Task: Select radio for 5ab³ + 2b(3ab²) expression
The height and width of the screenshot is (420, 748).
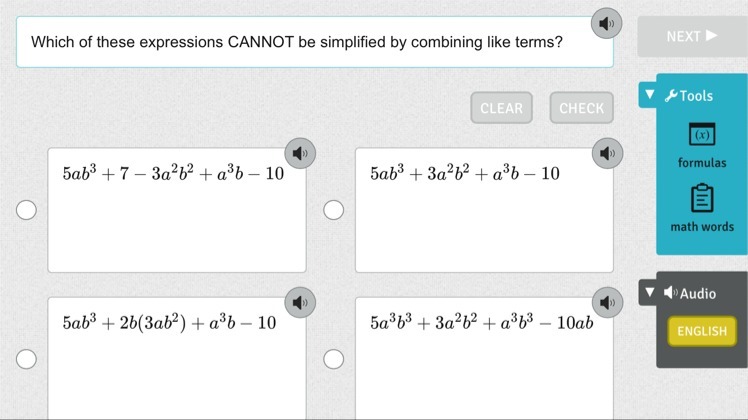Action: pyautogui.click(x=27, y=358)
